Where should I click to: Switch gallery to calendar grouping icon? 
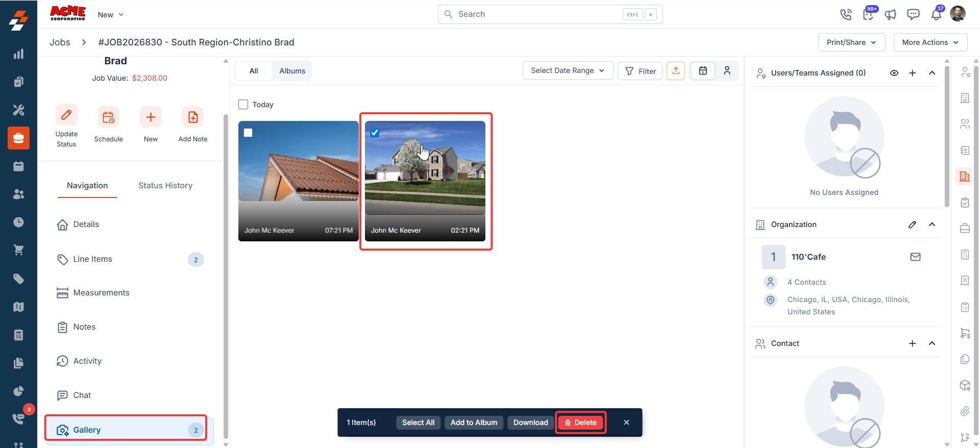pos(703,71)
